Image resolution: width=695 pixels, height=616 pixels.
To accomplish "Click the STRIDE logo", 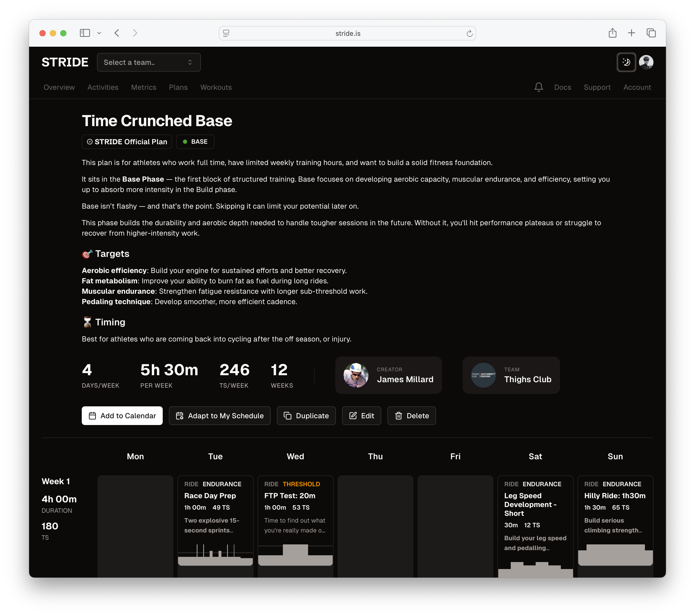I will coord(65,62).
